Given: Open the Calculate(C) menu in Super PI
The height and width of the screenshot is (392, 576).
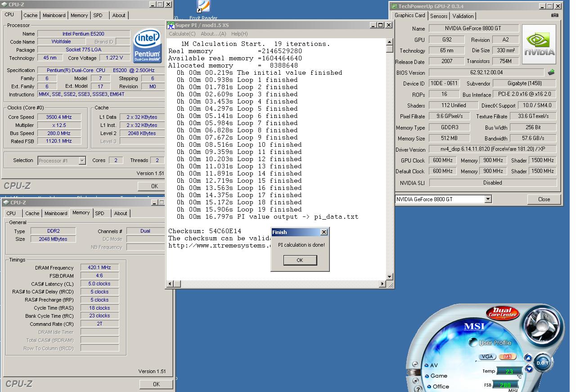Looking at the screenshot, I should [x=182, y=34].
